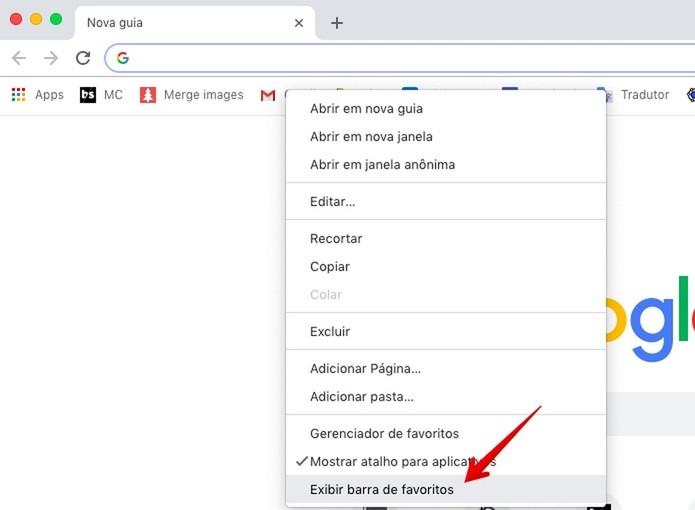
Task: Choose Abrir em nova guia
Action: (x=446, y=109)
